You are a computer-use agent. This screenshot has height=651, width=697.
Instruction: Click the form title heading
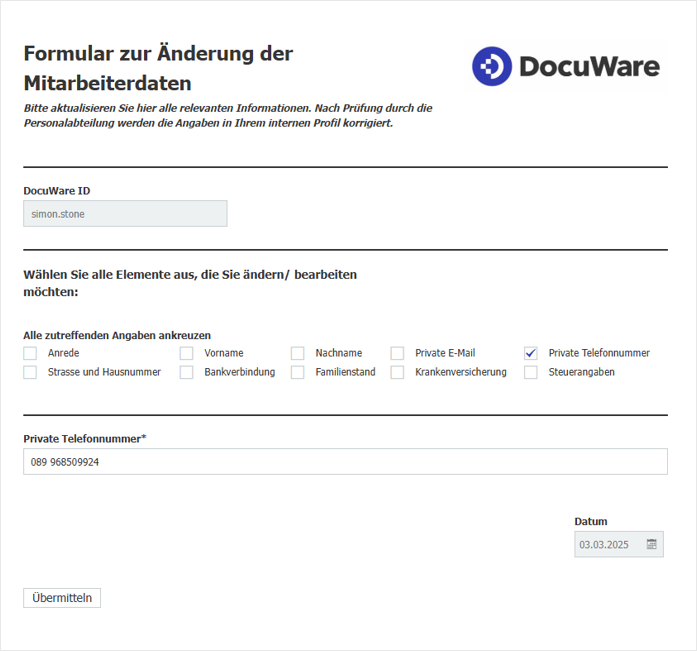pos(158,68)
